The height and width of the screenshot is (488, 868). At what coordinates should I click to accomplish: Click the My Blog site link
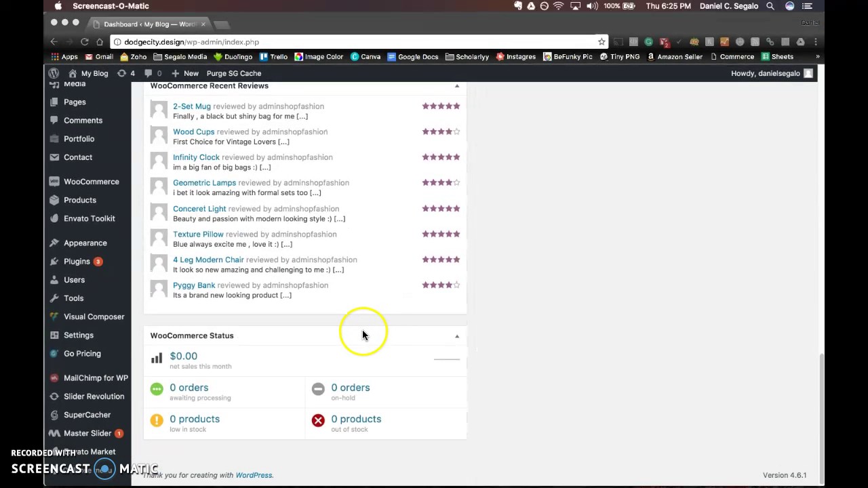pyautogui.click(x=88, y=73)
